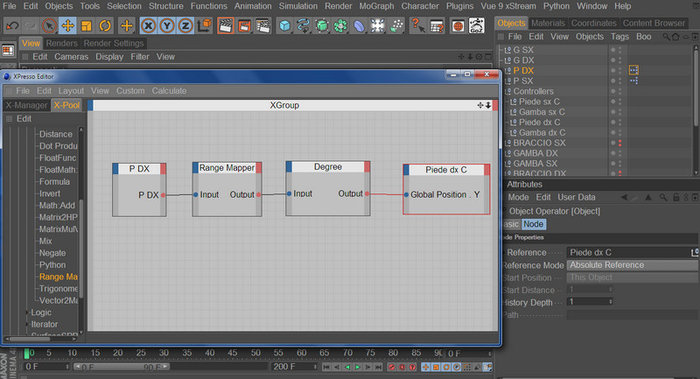The height and width of the screenshot is (379, 700).
Task: Click the timeline frame slider at 0
Action: (x=27, y=354)
